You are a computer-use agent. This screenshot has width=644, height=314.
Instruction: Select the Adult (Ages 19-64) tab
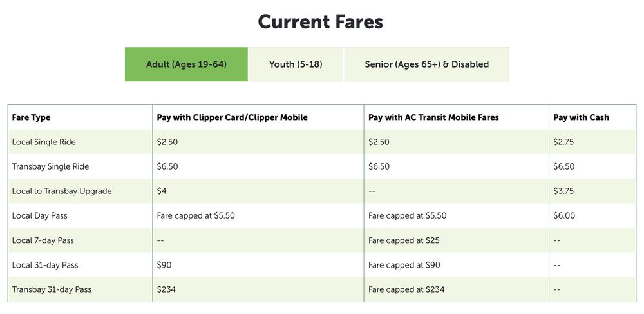[186, 64]
